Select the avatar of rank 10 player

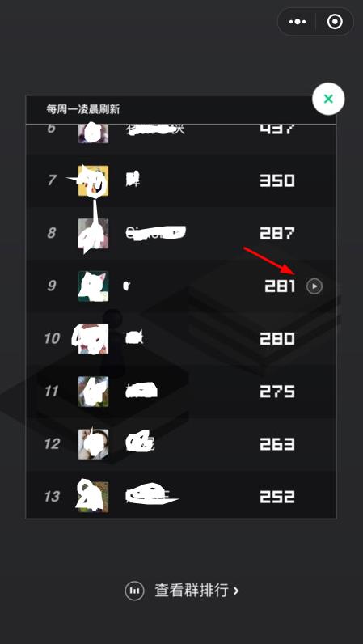click(x=93, y=339)
